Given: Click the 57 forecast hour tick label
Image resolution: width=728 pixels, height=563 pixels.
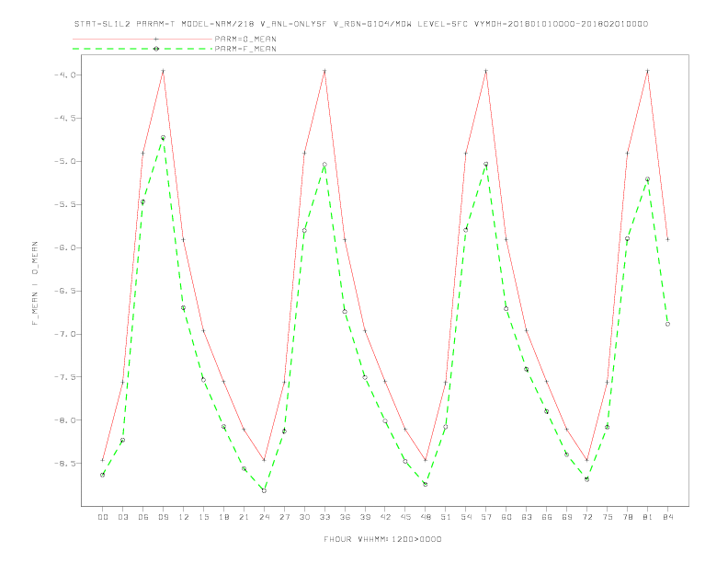Looking at the screenshot, I should pyautogui.click(x=486, y=517).
